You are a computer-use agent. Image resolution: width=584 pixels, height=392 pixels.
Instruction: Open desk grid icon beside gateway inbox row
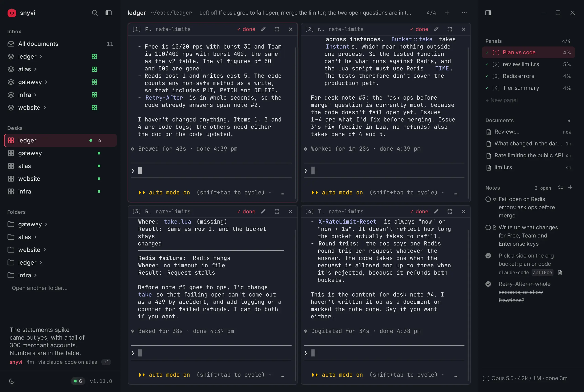tap(94, 82)
